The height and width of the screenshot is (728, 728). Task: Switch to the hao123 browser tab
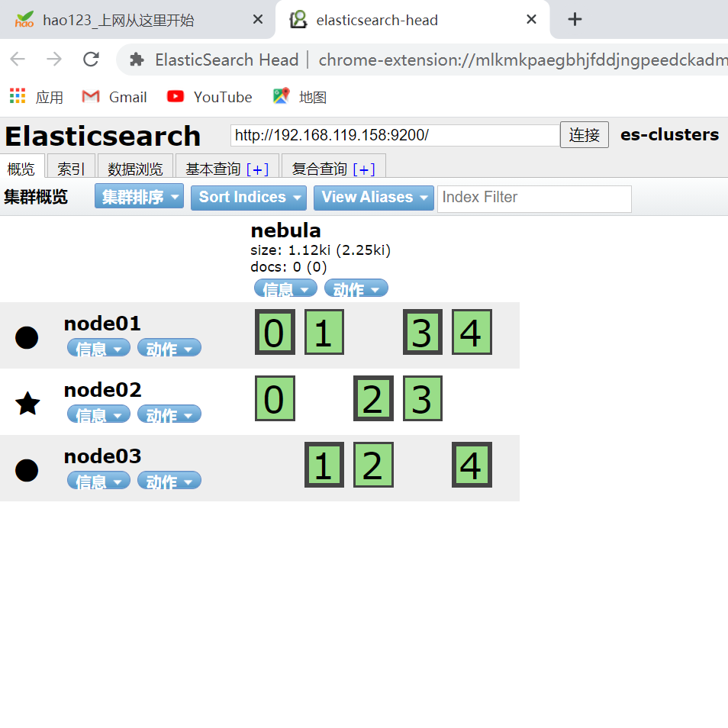click(137, 20)
